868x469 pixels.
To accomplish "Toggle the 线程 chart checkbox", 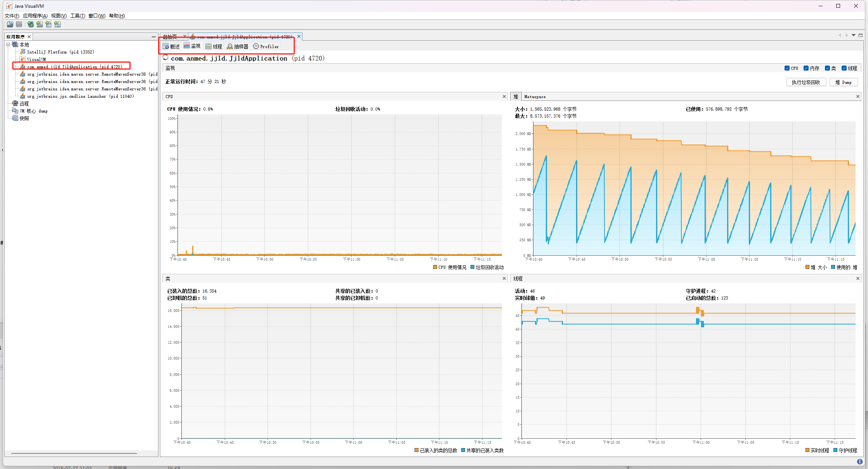I will click(x=844, y=68).
